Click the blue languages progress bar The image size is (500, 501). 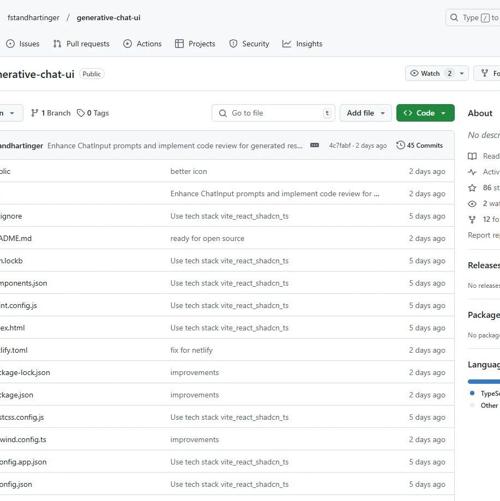[x=484, y=382]
